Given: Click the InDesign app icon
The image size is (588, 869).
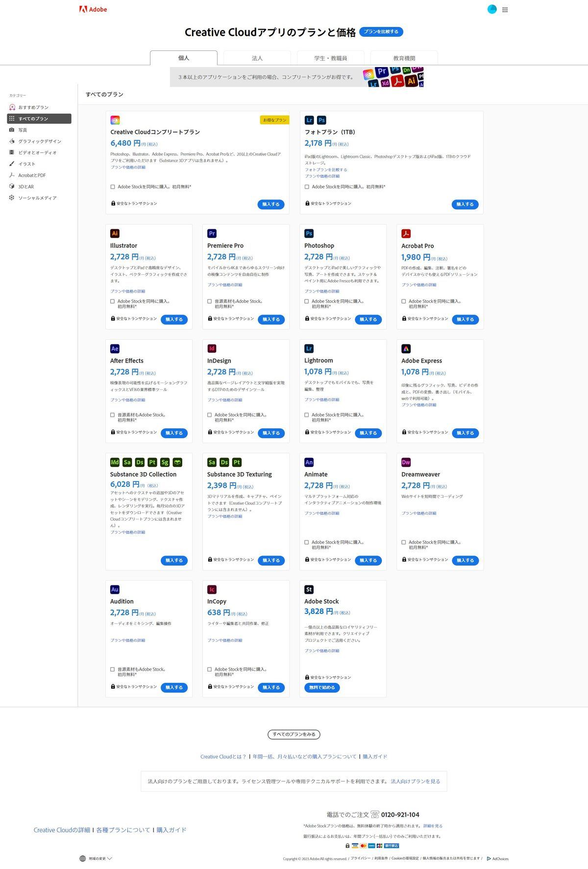Looking at the screenshot, I should [x=212, y=349].
